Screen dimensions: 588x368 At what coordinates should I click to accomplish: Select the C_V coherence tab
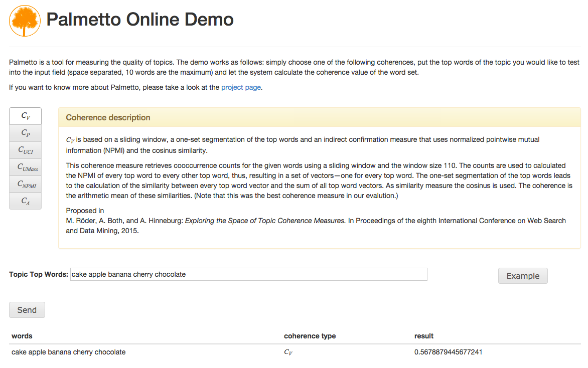click(x=25, y=116)
